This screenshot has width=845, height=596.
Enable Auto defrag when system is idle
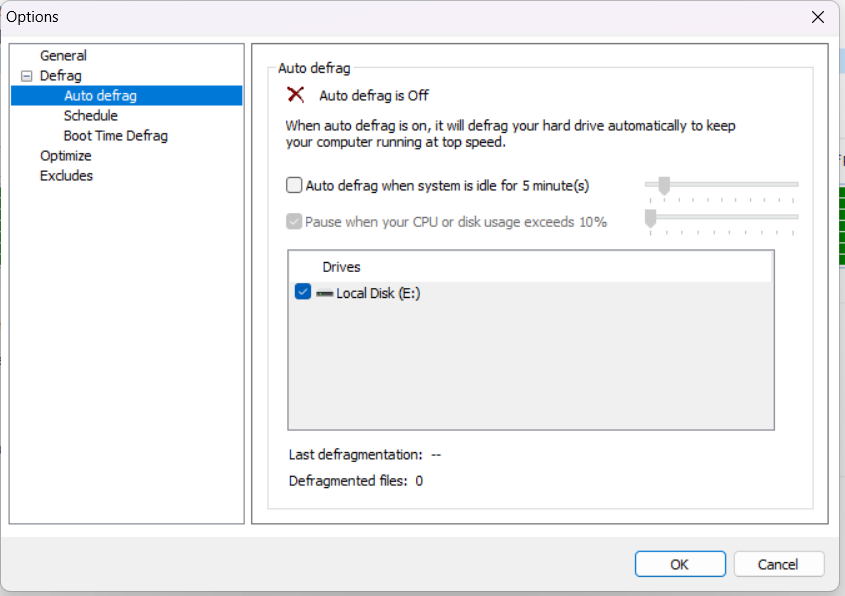coord(294,185)
